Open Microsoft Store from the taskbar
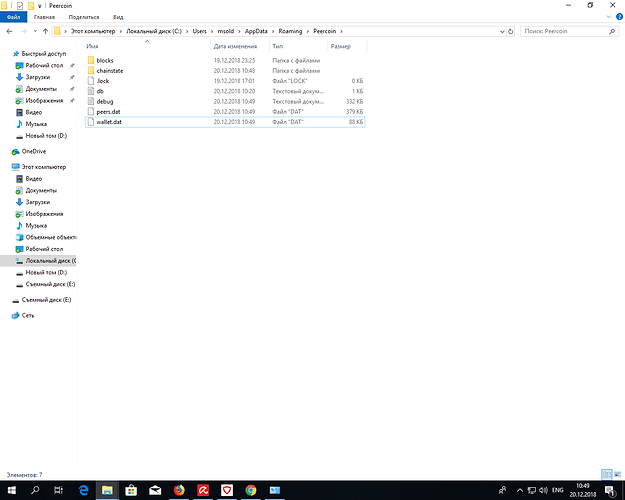Viewport: 625px width, 500px height. tap(131, 490)
